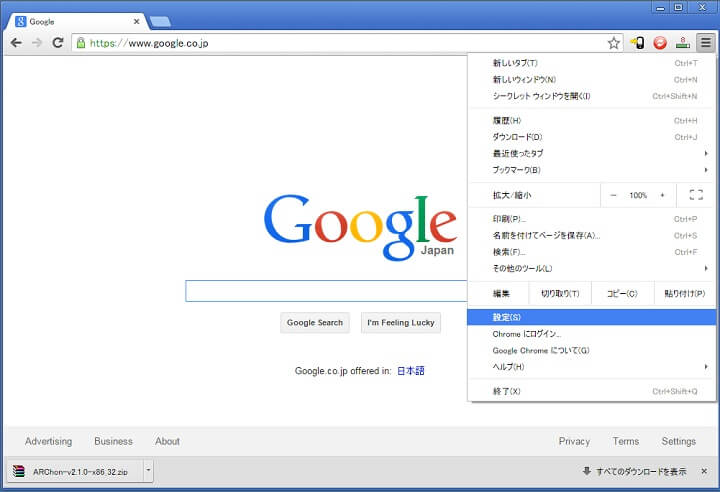The height and width of the screenshot is (492, 720).
Task: Open the green download extension icon
Action: [x=683, y=43]
